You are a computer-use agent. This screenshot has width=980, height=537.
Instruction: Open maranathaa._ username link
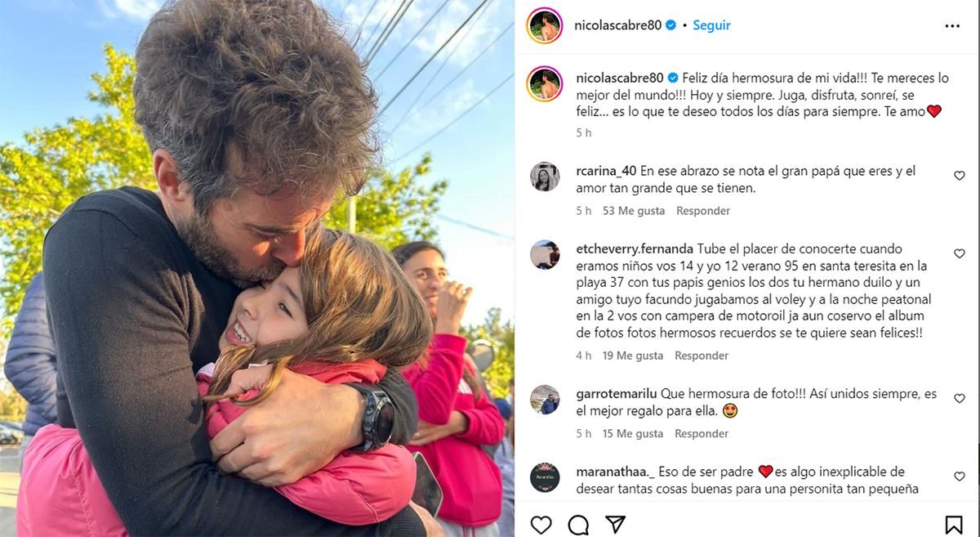click(x=610, y=472)
